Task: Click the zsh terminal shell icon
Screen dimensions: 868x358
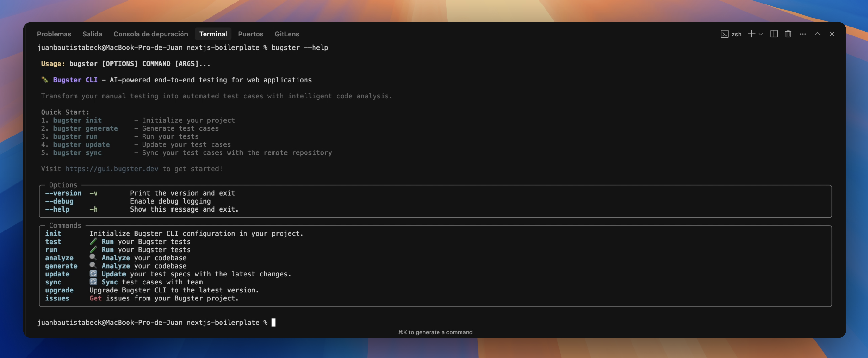Action: click(x=725, y=34)
